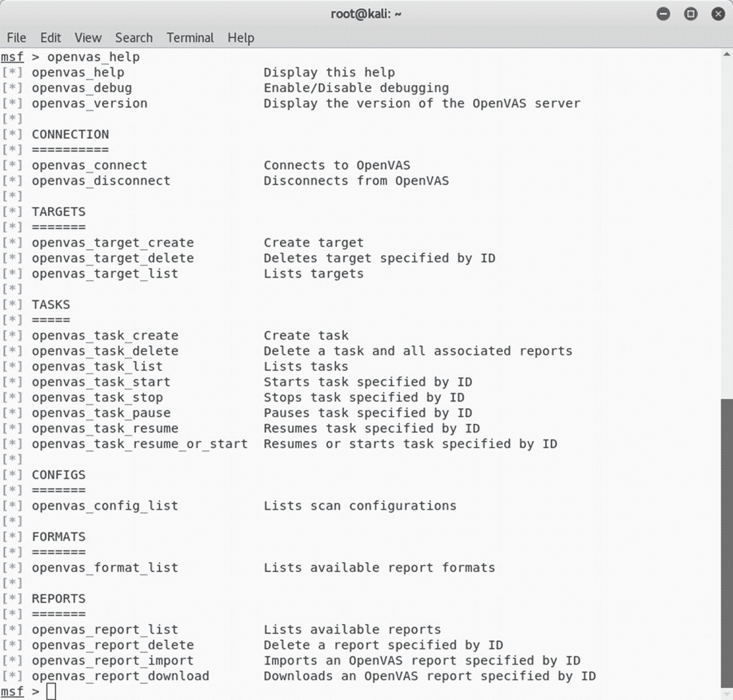Click the 'CONFIGS' section heading
733x700 pixels.
(x=59, y=475)
